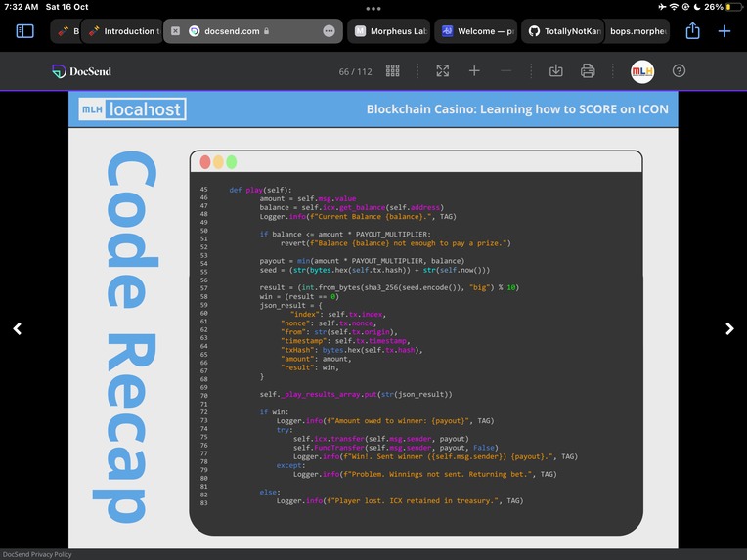Click the page counter 66 / 112

coord(355,72)
